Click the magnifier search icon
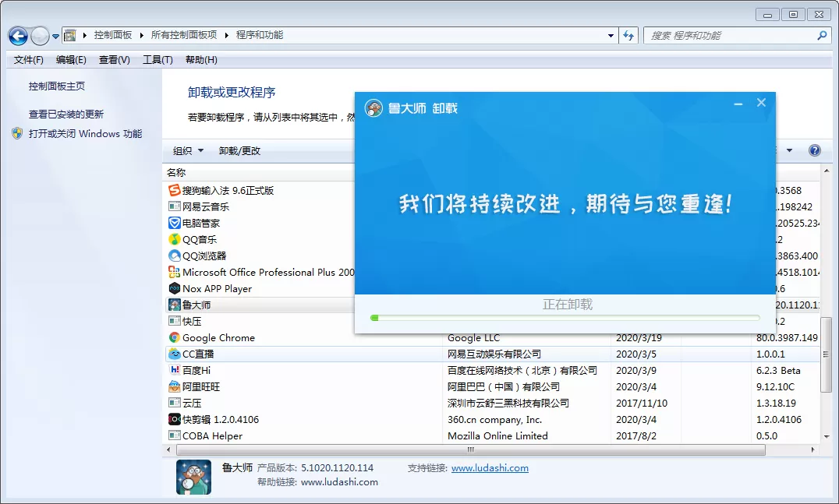The height and width of the screenshot is (504, 839). tap(822, 35)
